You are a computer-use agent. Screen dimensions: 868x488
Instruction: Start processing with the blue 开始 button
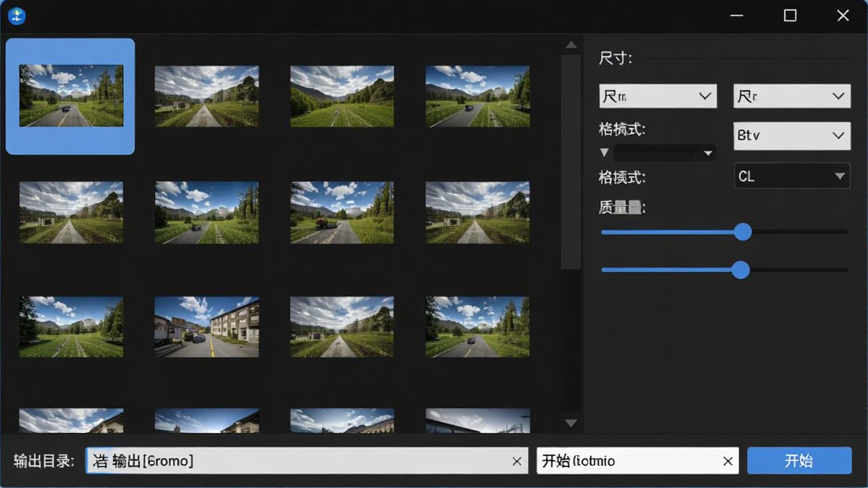pyautogui.click(x=798, y=460)
